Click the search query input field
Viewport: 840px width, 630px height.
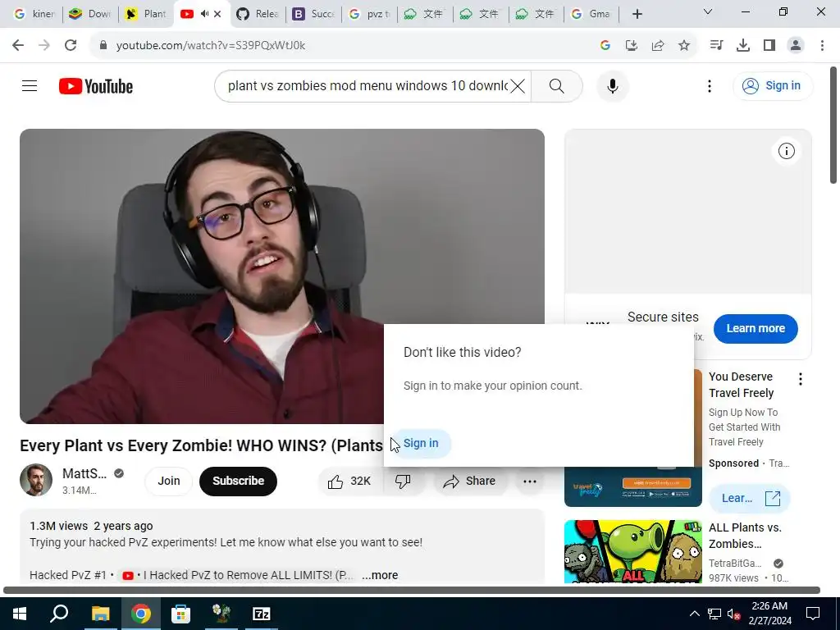pyautogui.click(x=367, y=85)
